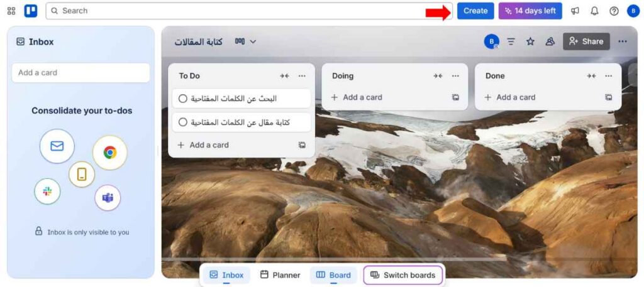The height and width of the screenshot is (287, 644).
Task: Add a card to To Do list
Action: pos(203,144)
